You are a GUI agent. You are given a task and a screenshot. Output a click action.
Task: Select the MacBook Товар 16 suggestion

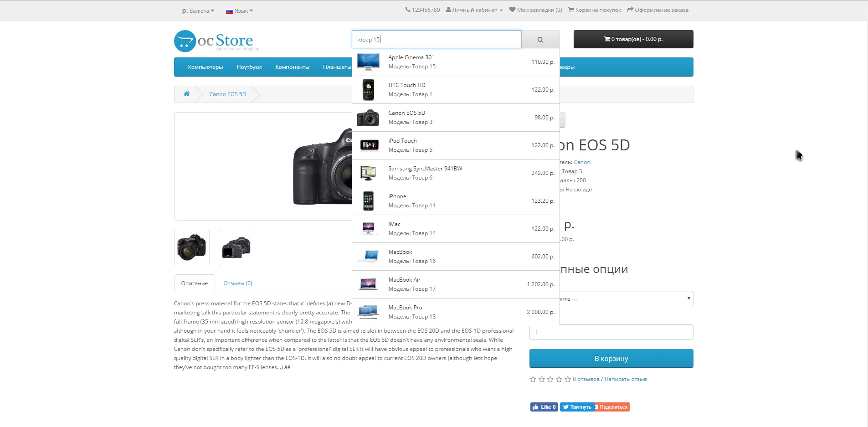[x=456, y=257]
